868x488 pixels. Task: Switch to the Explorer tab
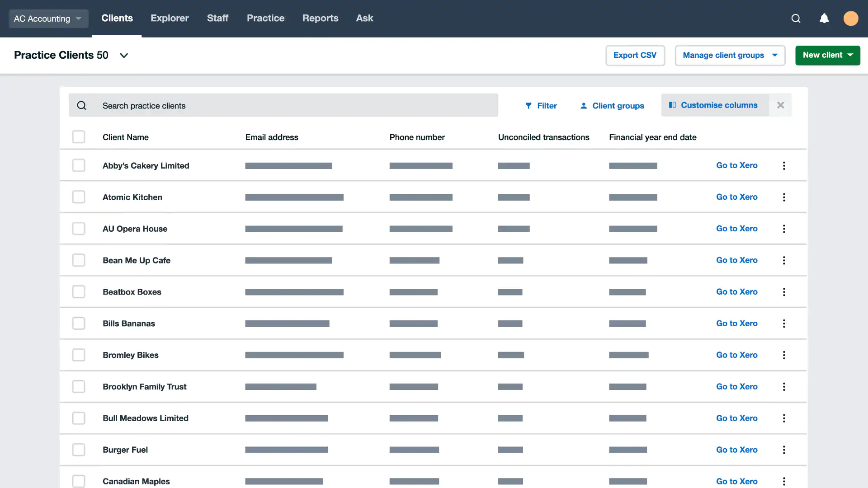170,19
